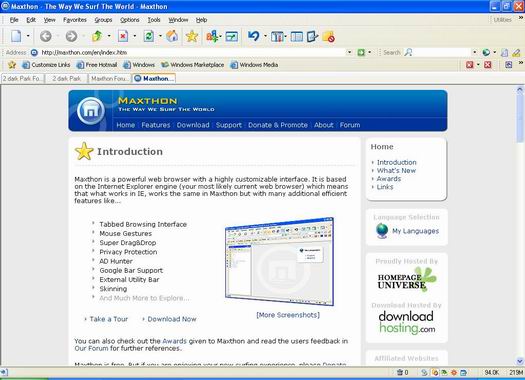Click the blue window-with-chart toolbar icon

click(232, 36)
